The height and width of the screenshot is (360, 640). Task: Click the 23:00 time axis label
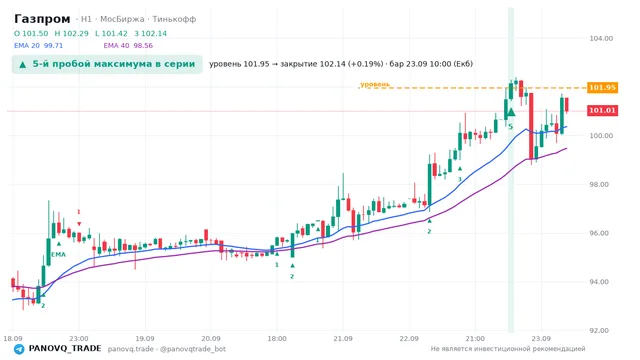79,338
